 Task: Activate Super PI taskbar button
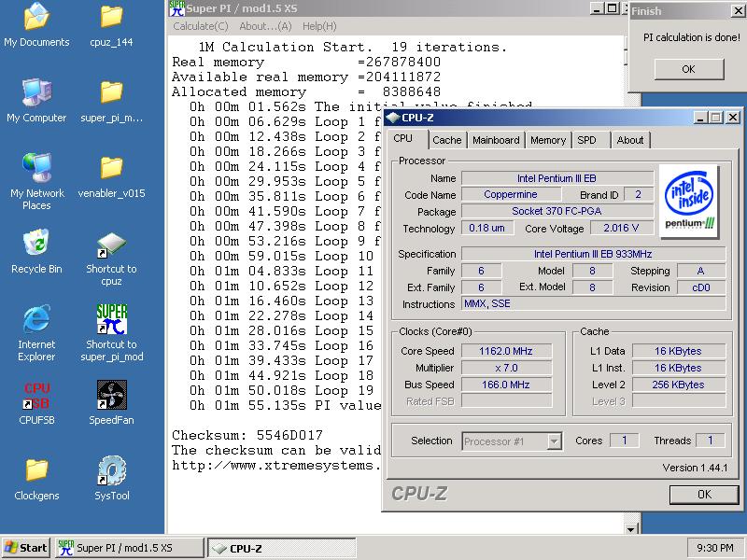(x=129, y=548)
